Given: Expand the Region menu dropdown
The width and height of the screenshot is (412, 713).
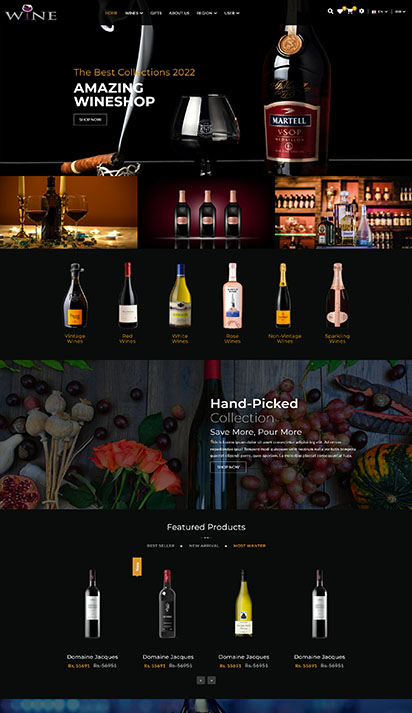Looking at the screenshot, I should 206,13.
